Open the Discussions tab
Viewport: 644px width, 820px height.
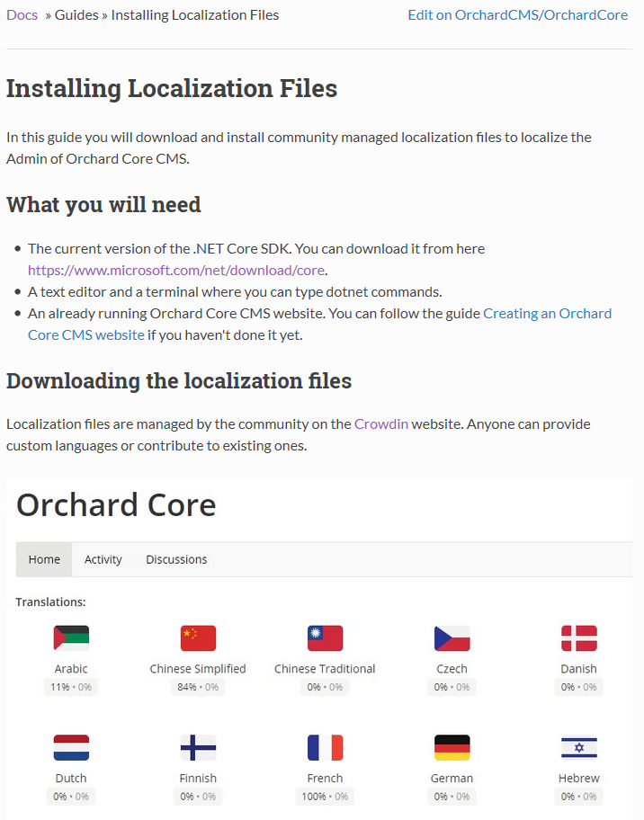point(176,559)
